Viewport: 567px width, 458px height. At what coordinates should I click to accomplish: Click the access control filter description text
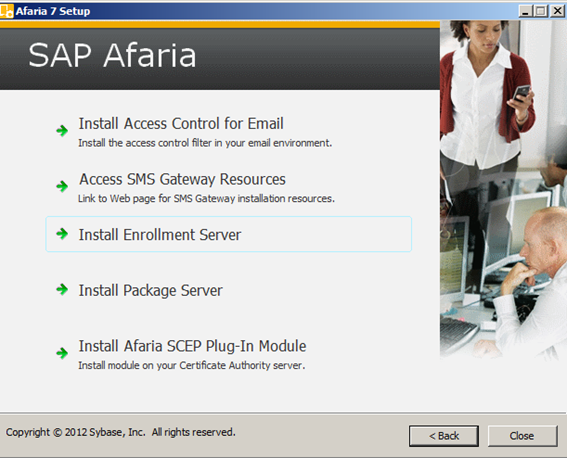(x=205, y=143)
